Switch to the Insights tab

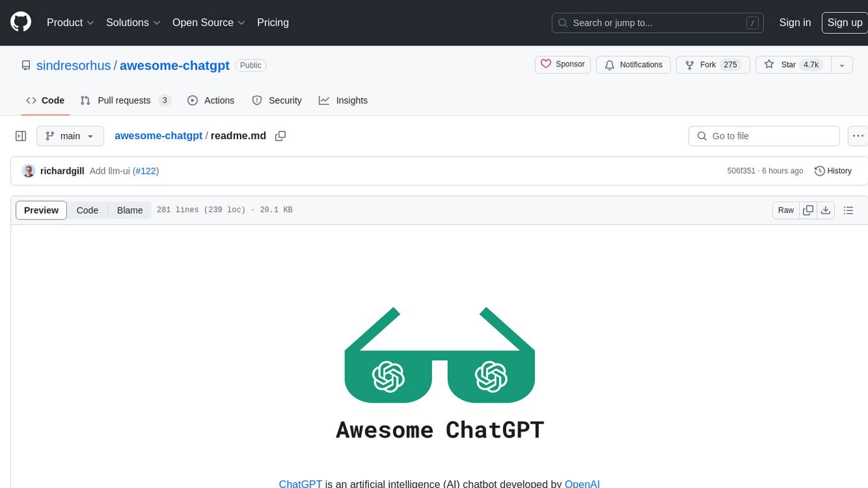(343, 100)
